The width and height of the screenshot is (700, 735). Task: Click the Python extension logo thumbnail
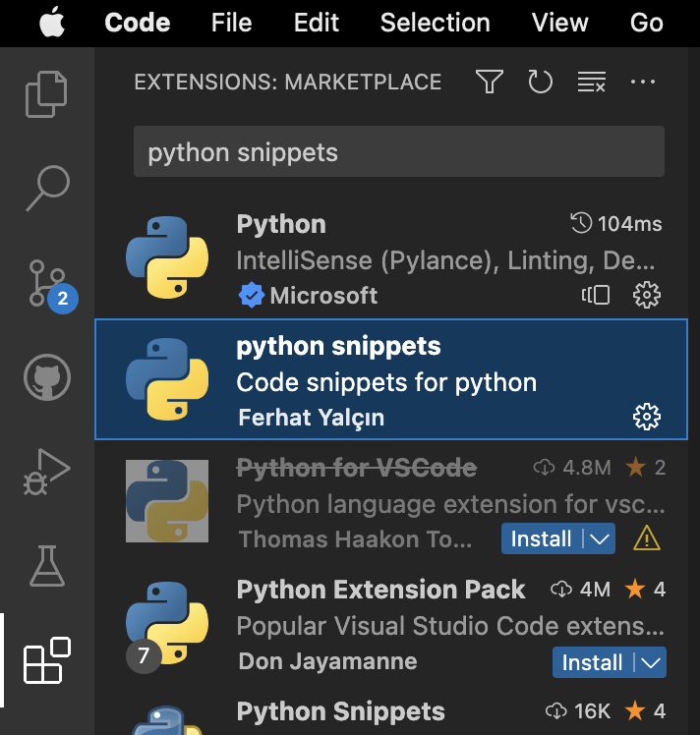tap(167, 257)
